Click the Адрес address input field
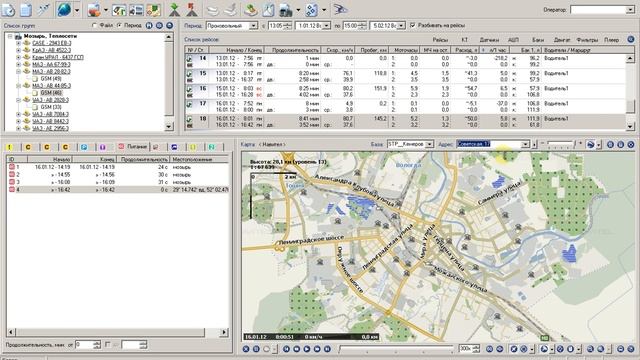 coord(489,144)
